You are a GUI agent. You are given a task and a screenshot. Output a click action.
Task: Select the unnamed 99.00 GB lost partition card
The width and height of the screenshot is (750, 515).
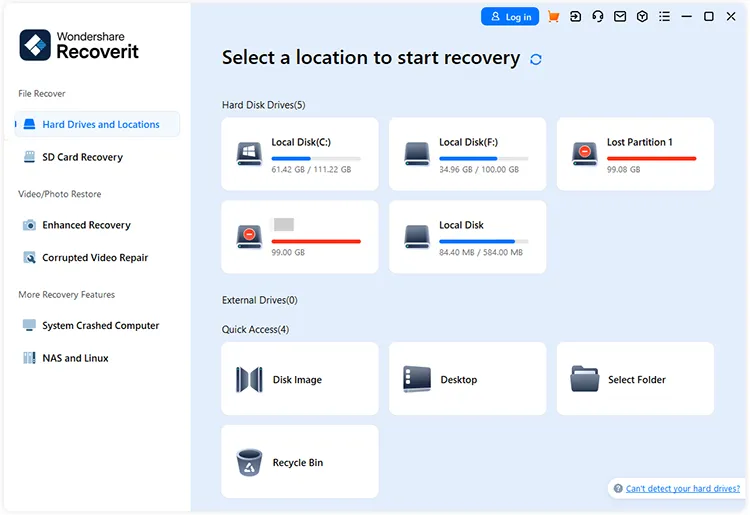click(300, 237)
